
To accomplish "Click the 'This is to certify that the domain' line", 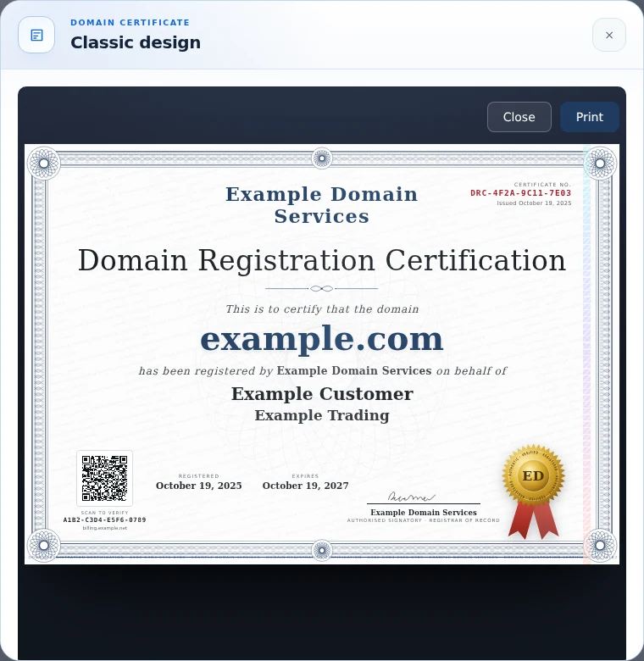I will pos(322,309).
